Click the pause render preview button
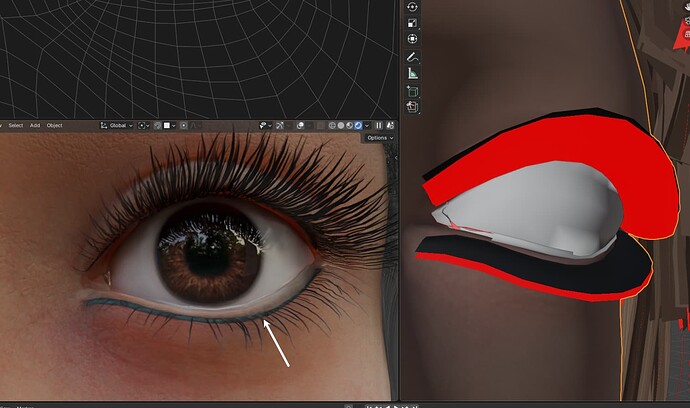 click(379, 125)
